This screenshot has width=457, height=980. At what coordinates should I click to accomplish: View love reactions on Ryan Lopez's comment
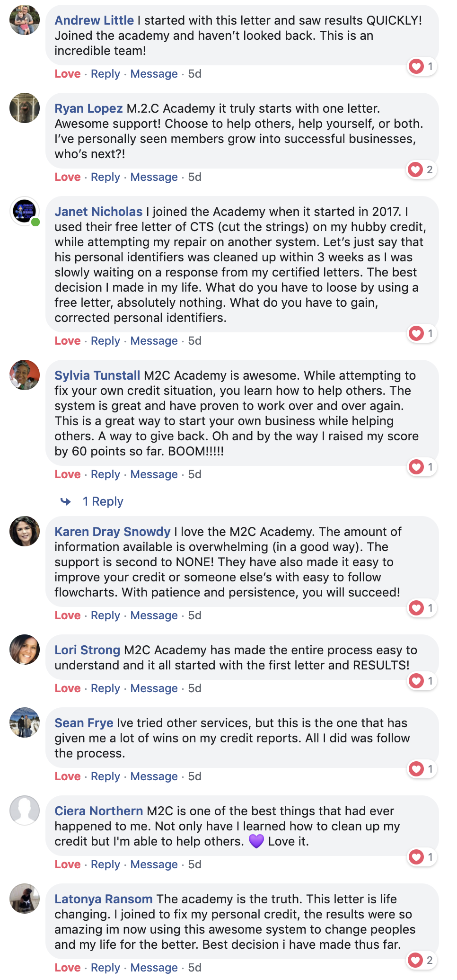pos(421,169)
